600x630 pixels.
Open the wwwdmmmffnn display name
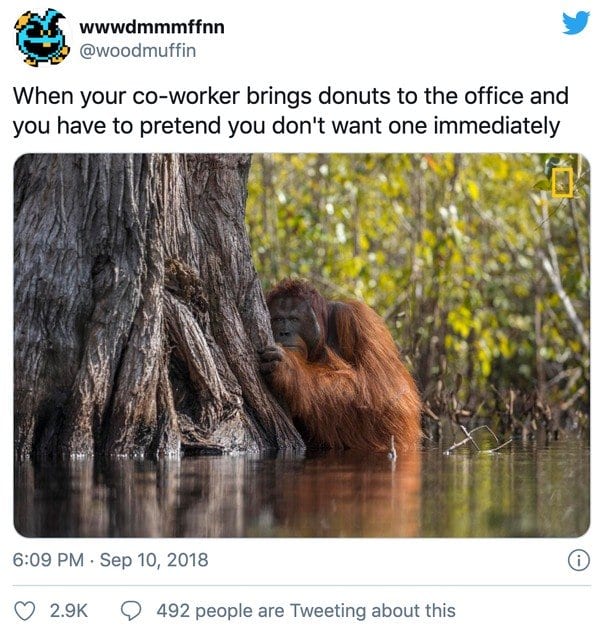[151, 25]
